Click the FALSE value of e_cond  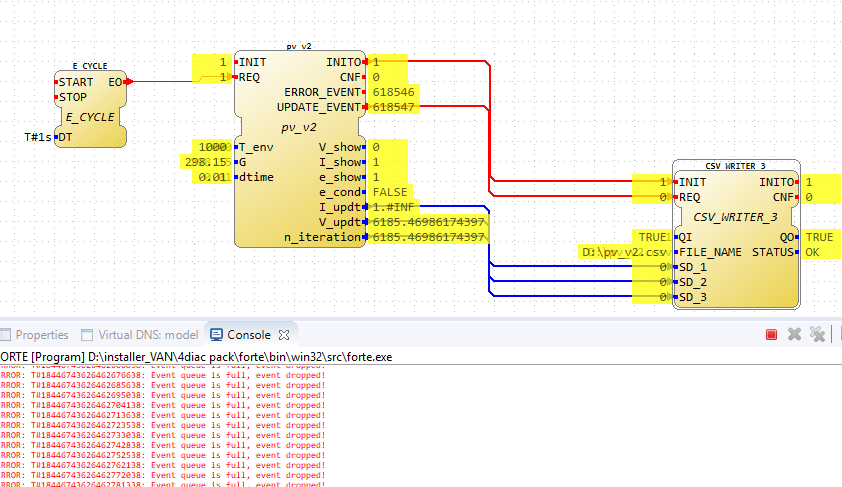390,192
